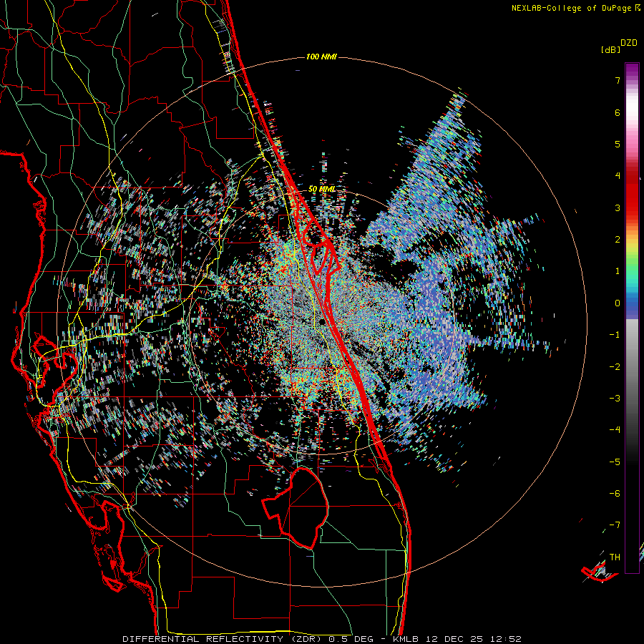Click the -6 value on the color scale
Image resolution: width=644 pixels, height=644 pixels.
(x=615, y=494)
